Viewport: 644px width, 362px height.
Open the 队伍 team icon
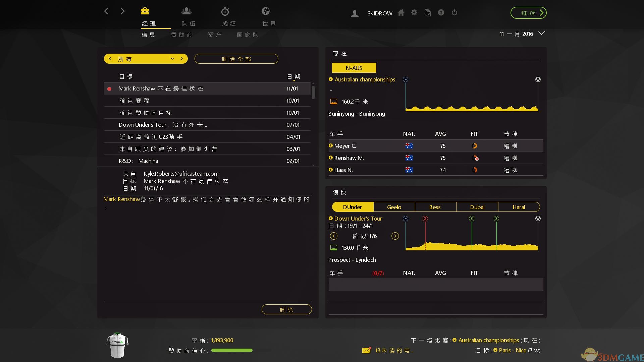(186, 11)
